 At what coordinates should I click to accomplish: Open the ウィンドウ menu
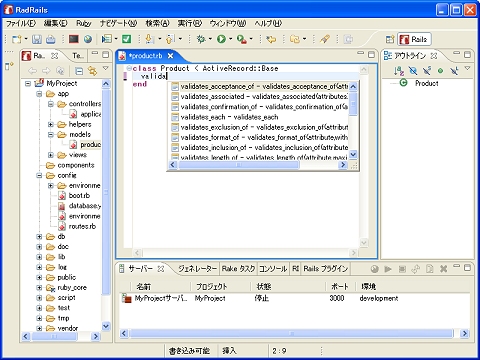[x=228, y=23]
